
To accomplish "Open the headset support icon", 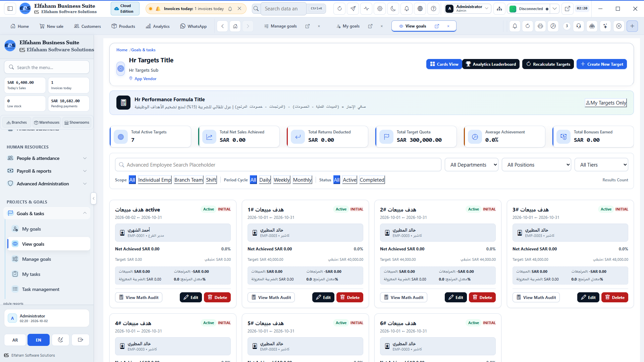I will coord(579,26).
